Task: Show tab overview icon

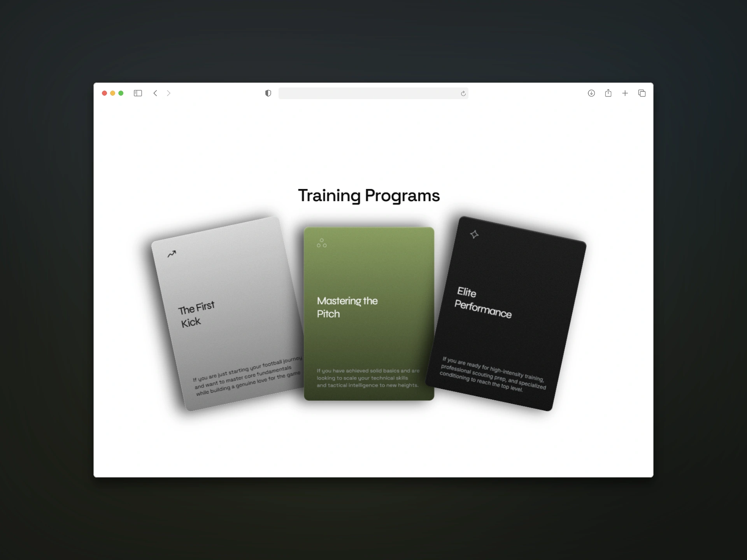Action: (642, 93)
